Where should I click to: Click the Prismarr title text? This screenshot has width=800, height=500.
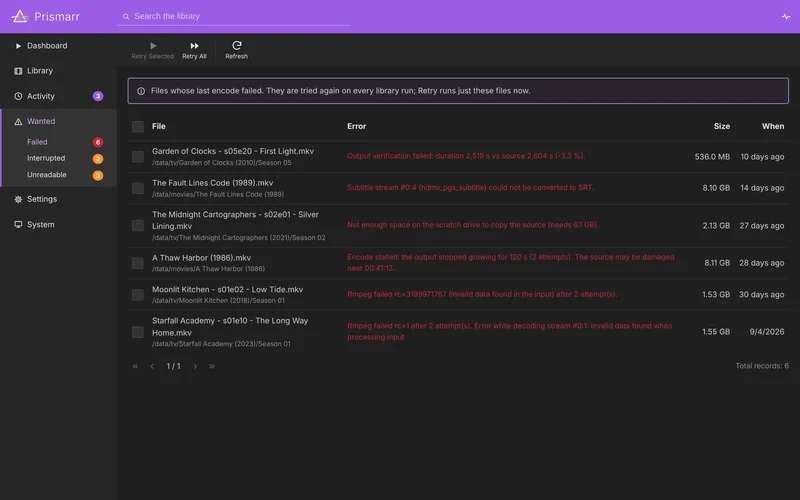click(57, 17)
